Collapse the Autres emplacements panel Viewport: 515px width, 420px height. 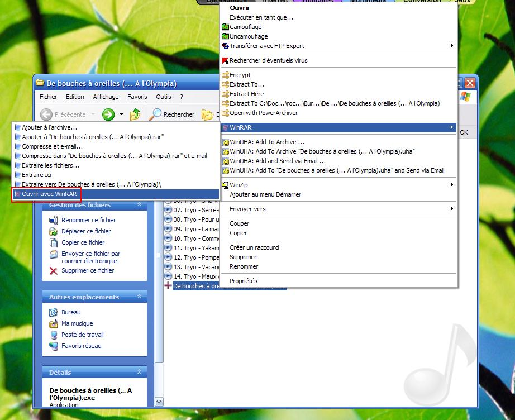139,297
